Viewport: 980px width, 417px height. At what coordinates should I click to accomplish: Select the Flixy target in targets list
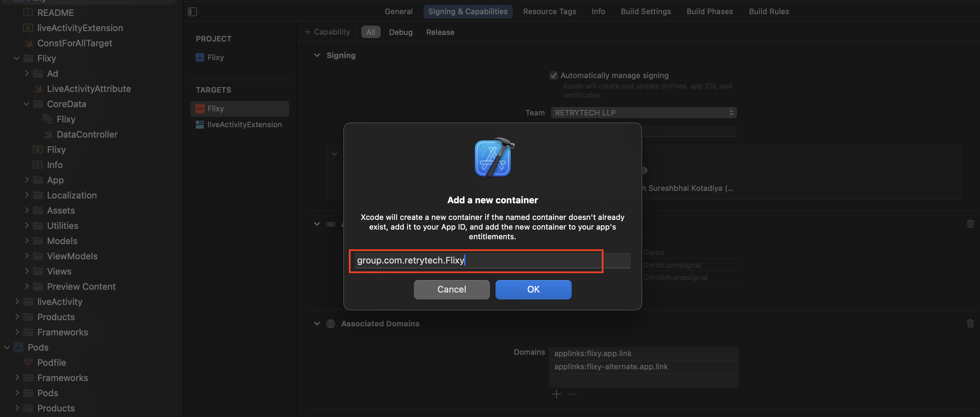[239, 109]
